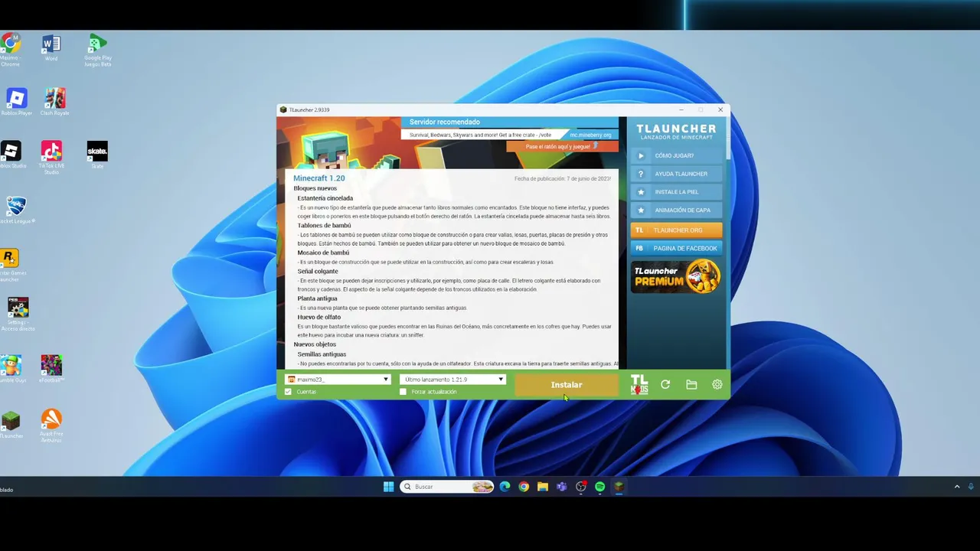Open TikTok LIVE Studio desktop icon

tap(51, 158)
